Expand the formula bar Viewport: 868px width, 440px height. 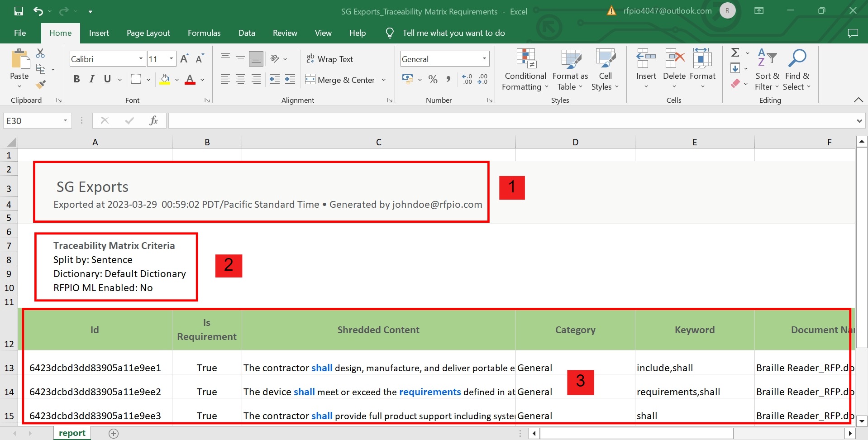(x=859, y=121)
